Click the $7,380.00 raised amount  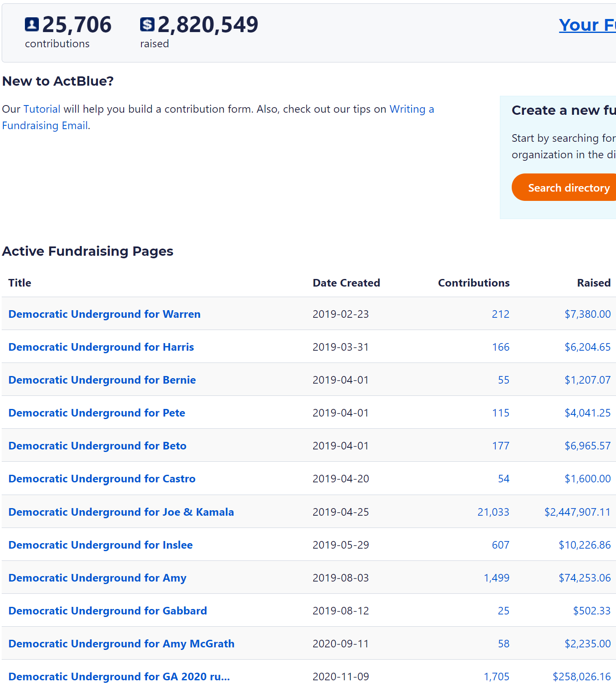(588, 314)
